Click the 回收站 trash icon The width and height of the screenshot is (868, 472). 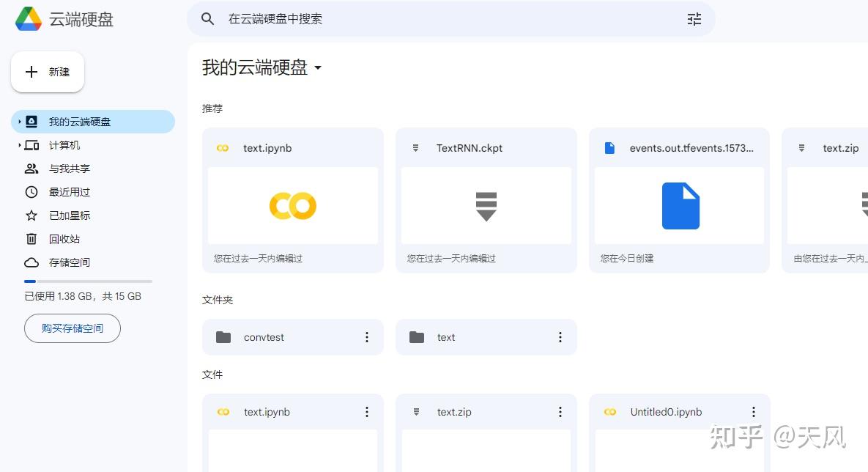click(x=30, y=238)
